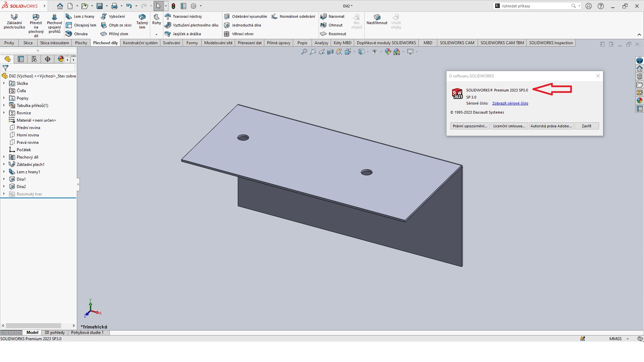Click the Lem z hrany sheet metal tool
The width and height of the screenshot is (644, 362).
pyautogui.click(x=81, y=16)
